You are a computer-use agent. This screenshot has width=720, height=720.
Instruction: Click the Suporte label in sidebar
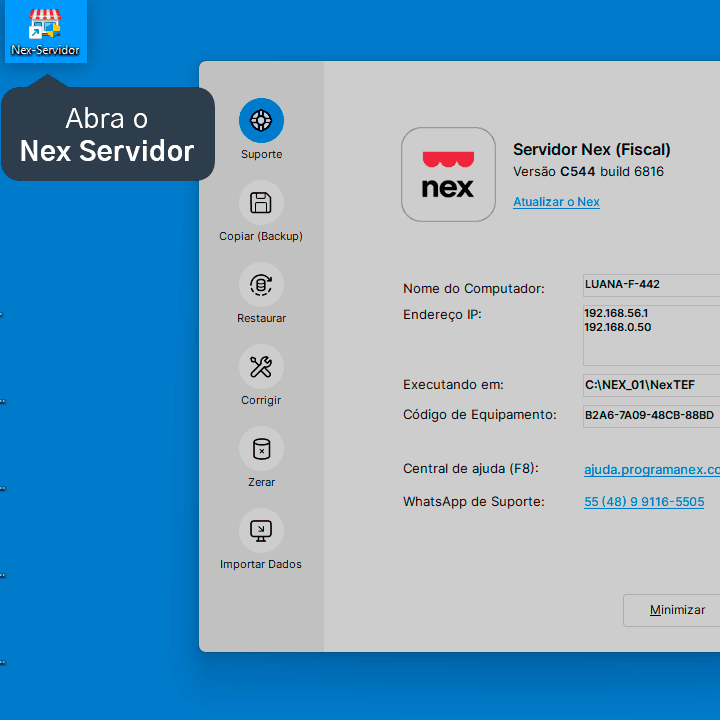[261, 154]
